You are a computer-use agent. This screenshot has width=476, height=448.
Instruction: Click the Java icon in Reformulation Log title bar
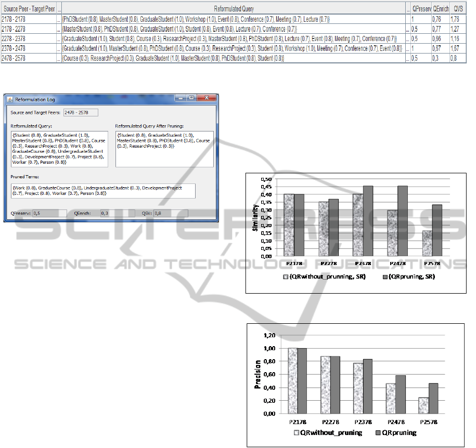pyautogui.click(x=10, y=99)
